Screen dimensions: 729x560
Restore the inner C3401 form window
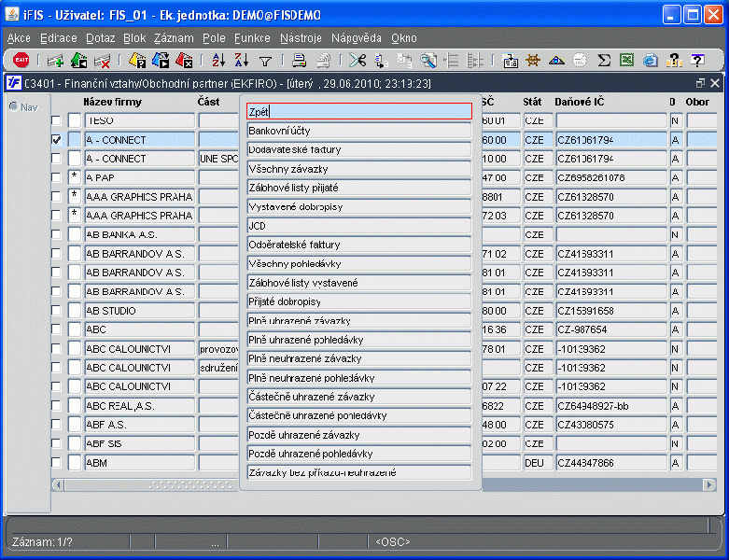tap(700, 83)
